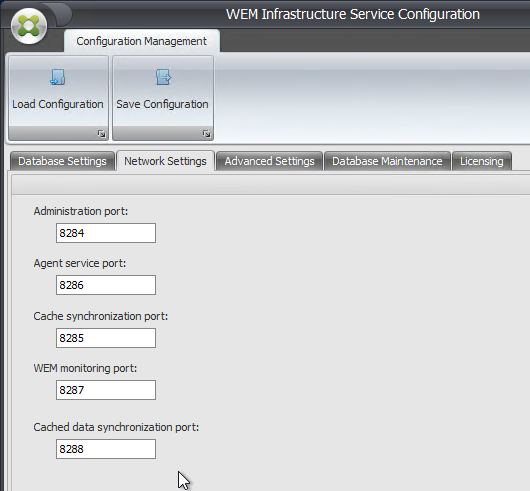530x491 pixels.
Task: Switch to the Database Settings tab
Action: (x=62, y=161)
